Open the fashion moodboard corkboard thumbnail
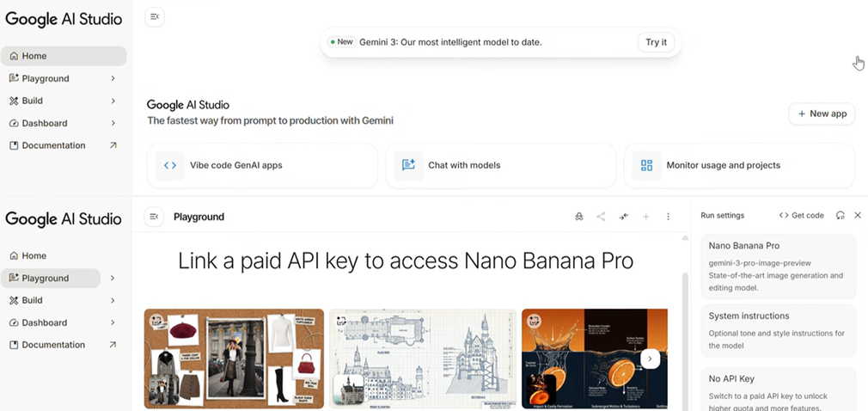The height and width of the screenshot is (411, 868). (234, 359)
